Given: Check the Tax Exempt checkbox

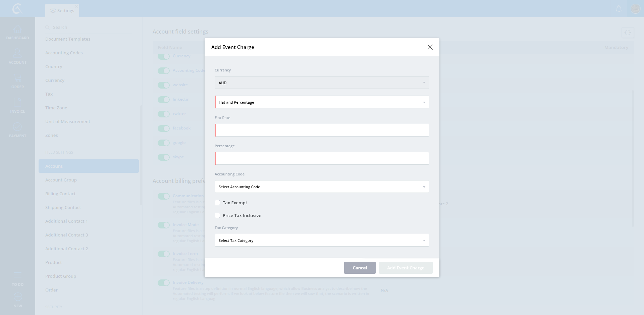Looking at the screenshot, I should (x=217, y=203).
